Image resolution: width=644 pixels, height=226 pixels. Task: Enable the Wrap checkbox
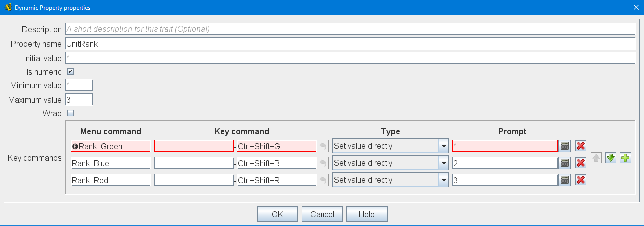70,113
